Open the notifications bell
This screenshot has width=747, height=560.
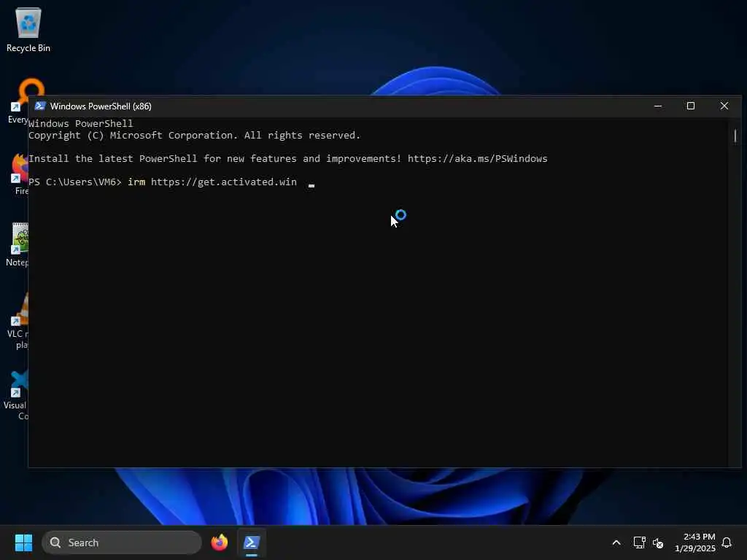tap(727, 542)
